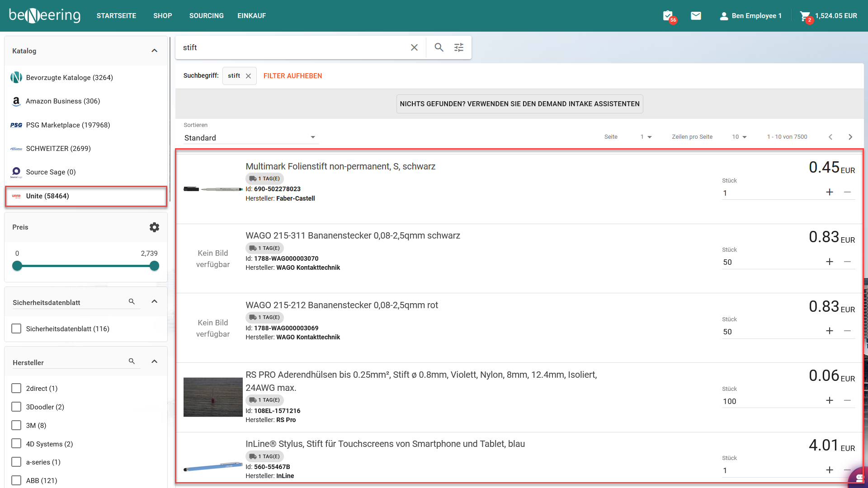Open advanced search filter tune icon
This screenshot has height=488, width=868.
[x=459, y=47]
